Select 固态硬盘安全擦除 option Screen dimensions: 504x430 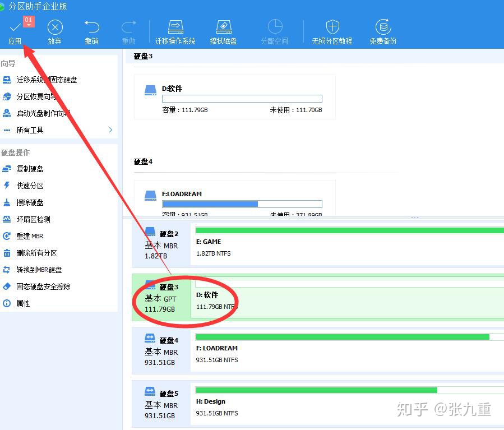(x=43, y=286)
